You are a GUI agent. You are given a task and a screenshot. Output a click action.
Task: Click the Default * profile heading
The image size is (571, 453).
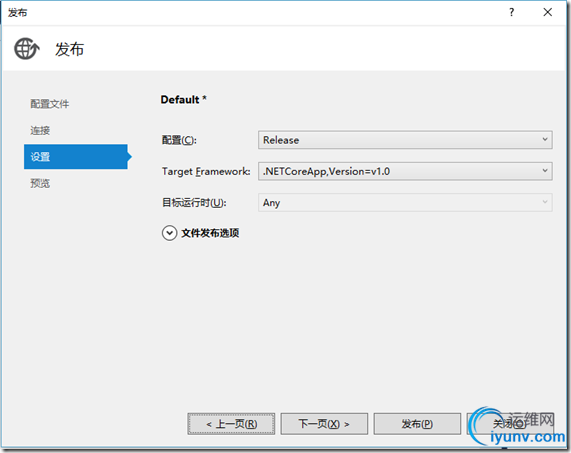pos(184,100)
